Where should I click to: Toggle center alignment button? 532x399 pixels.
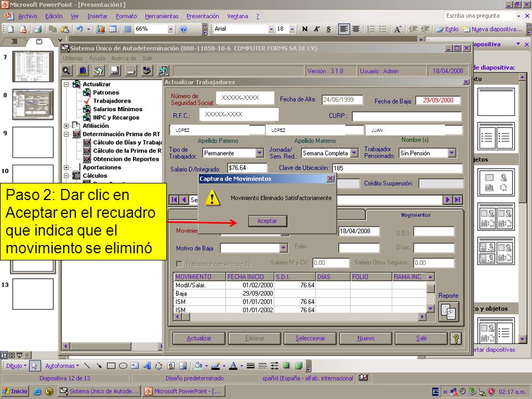(356, 29)
